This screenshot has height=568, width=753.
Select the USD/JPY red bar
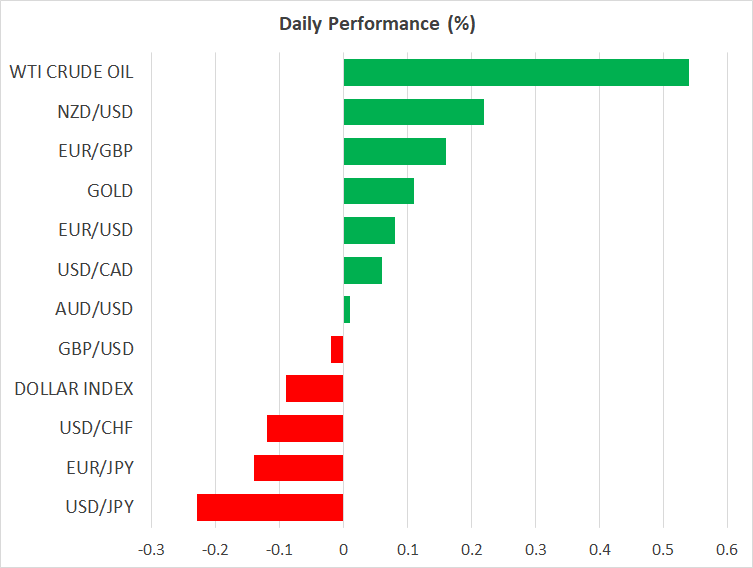(x=270, y=507)
